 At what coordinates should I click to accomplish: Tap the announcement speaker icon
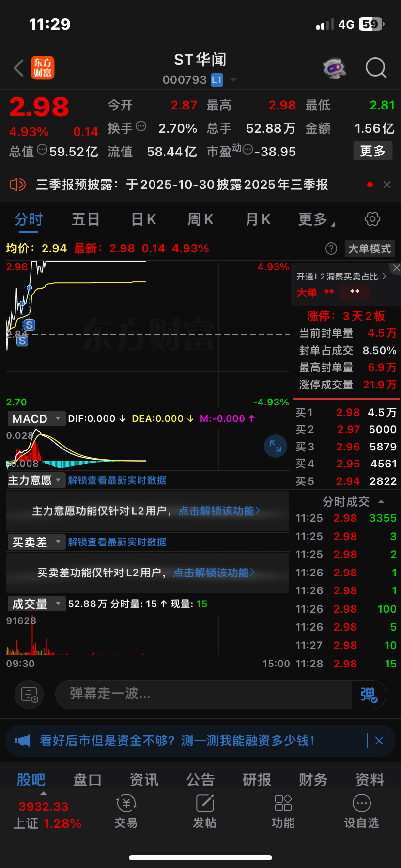tap(17, 185)
